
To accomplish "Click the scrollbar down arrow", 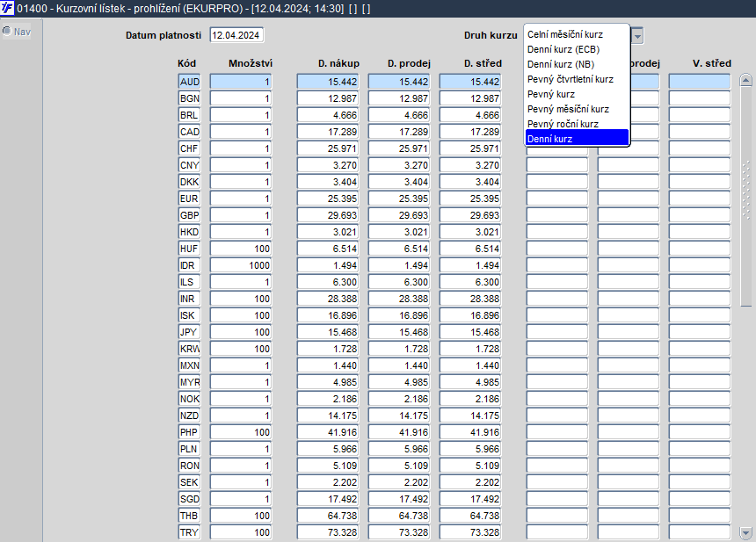I will 745,533.
